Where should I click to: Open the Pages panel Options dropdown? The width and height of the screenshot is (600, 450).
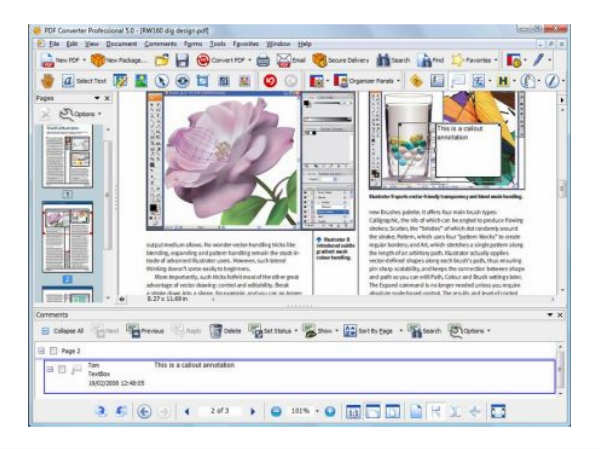(x=99, y=114)
